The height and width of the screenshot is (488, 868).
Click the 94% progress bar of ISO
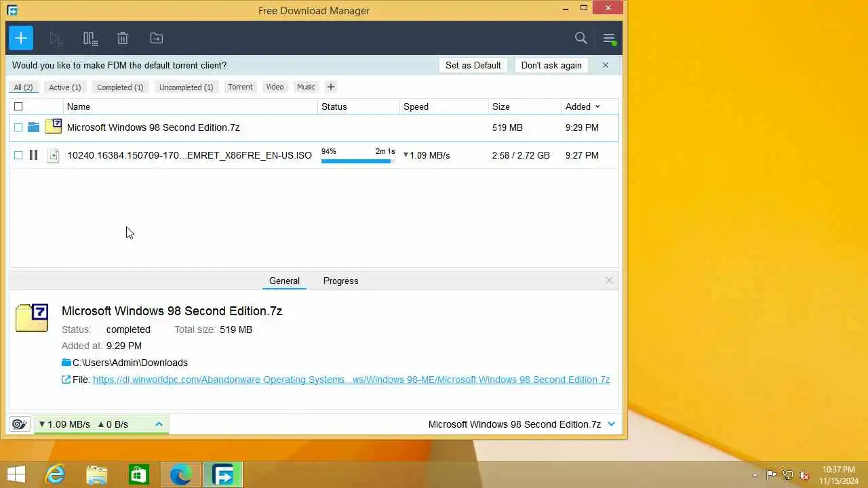click(358, 161)
